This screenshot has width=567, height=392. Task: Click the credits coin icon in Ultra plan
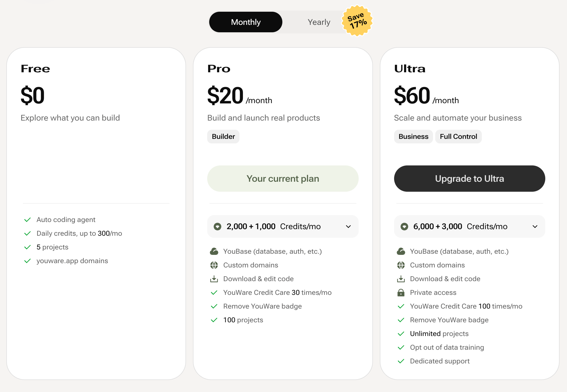(x=404, y=227)
